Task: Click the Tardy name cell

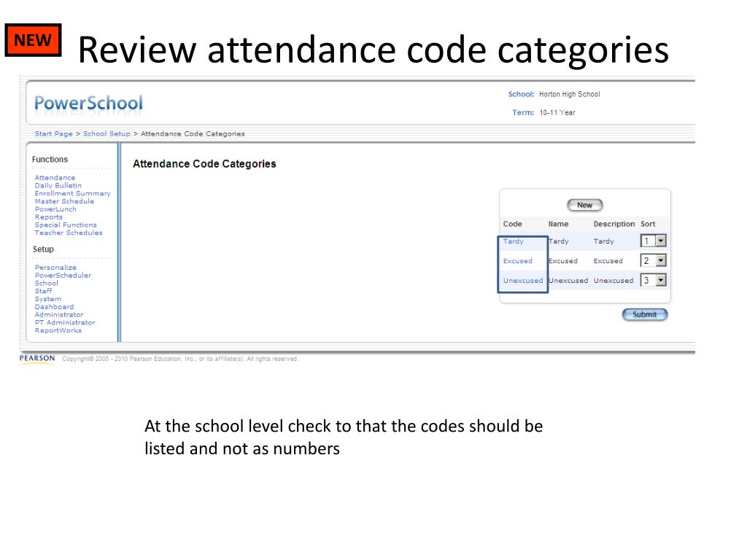Action: point(558,241)
